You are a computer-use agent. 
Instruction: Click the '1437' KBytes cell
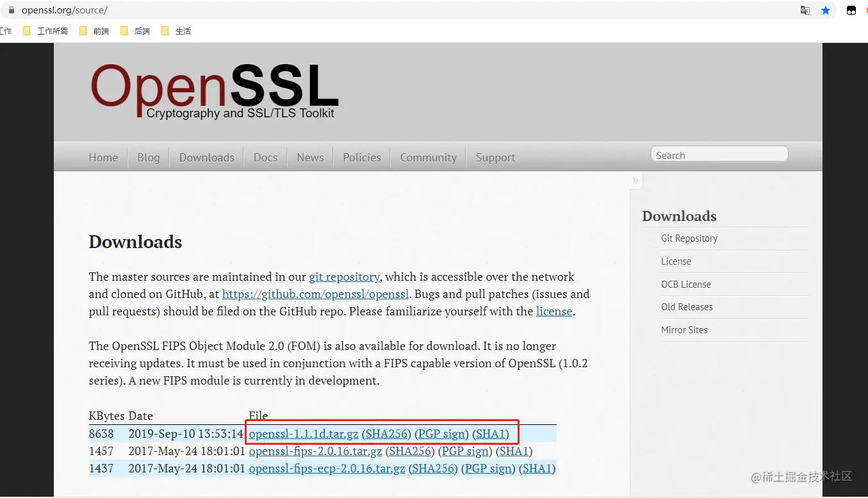[101, 469]
